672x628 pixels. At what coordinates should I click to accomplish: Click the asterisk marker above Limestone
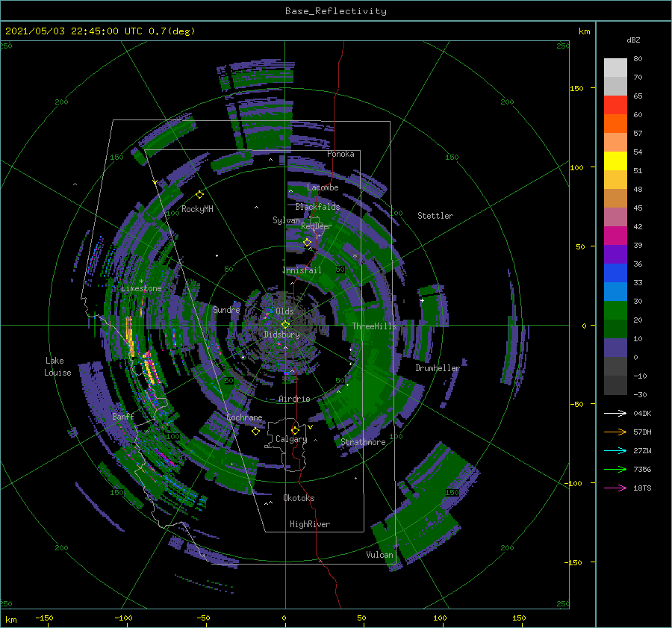(x=141, y=282)
